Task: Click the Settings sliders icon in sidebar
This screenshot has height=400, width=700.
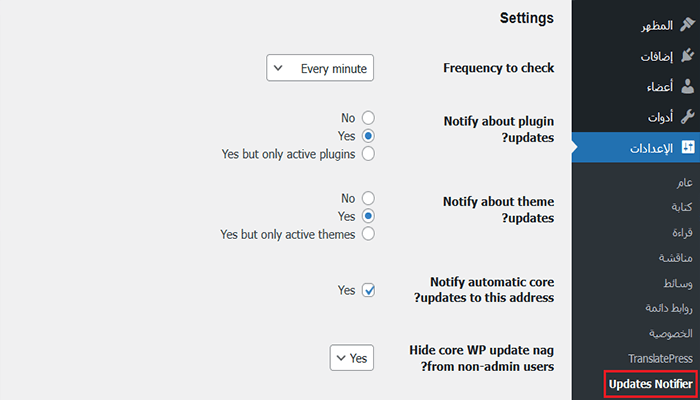Action: pyautogui.click(x=687, y=148)
